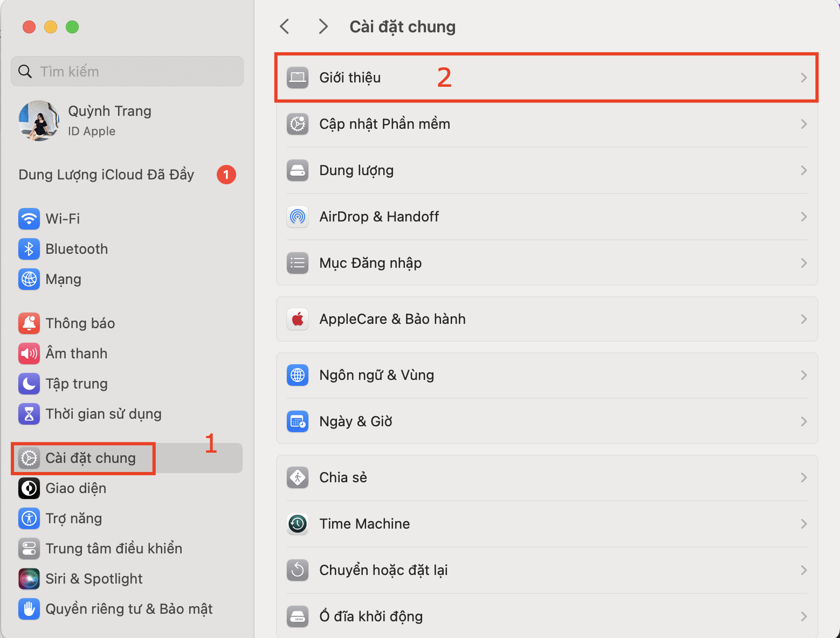Image resolution: width=840 pixels, height=638 pixels.
Task: Click the Siri & Spotlight icon
Action: click(29, 579)
